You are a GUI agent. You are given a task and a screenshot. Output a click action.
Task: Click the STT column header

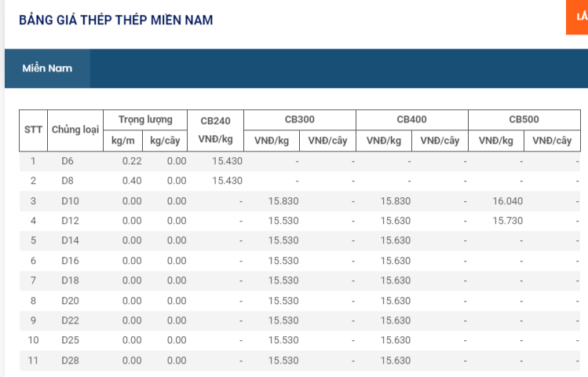point(33,130)
